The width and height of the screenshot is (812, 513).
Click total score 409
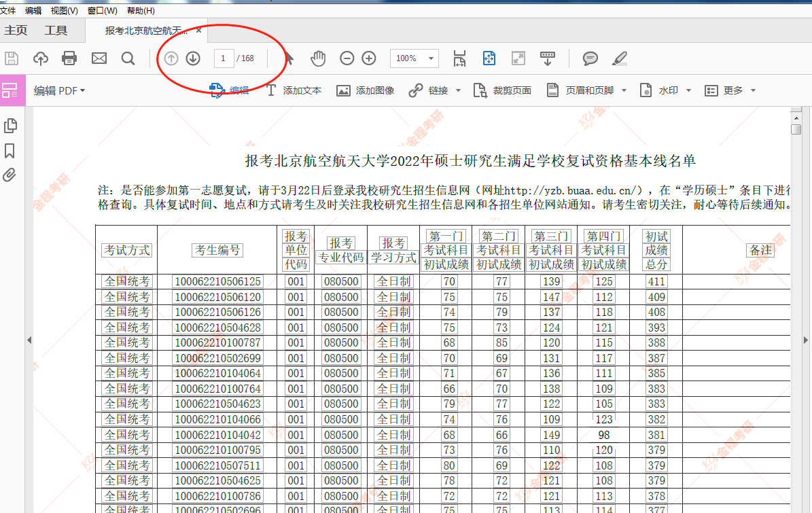click(x=656, y=297)
